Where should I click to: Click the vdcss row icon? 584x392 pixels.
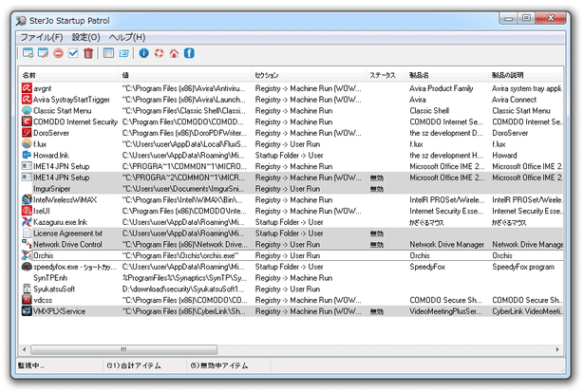tap(27, 300)
